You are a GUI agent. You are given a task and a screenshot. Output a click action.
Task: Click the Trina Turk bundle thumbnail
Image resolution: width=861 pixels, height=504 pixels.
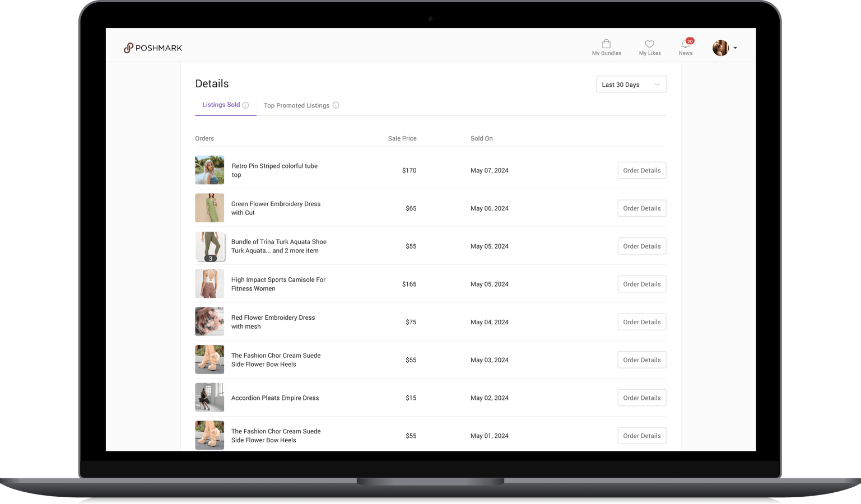click(x=210, y=246)
